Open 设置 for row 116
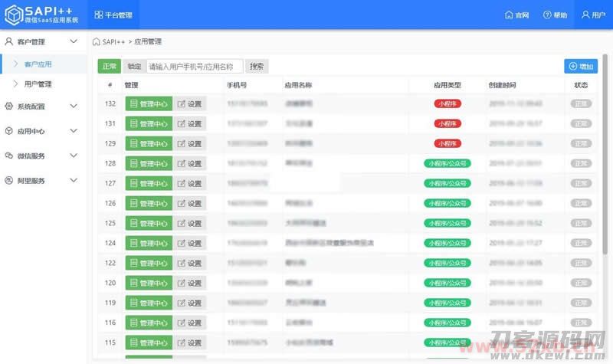613x364 pixels. 189,323
